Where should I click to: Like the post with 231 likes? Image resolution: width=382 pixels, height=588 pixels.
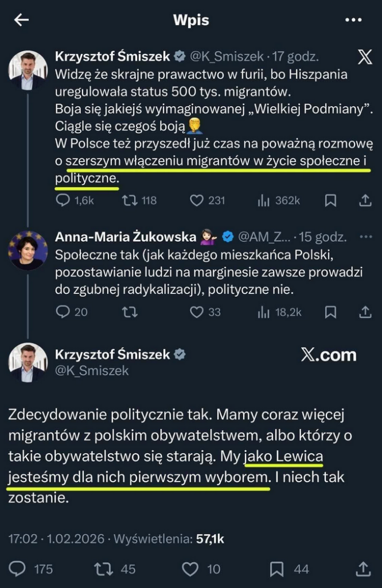coord(197,200)
